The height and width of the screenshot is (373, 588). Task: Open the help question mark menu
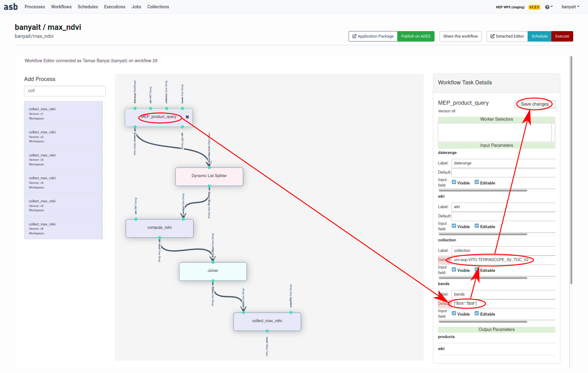548,7
